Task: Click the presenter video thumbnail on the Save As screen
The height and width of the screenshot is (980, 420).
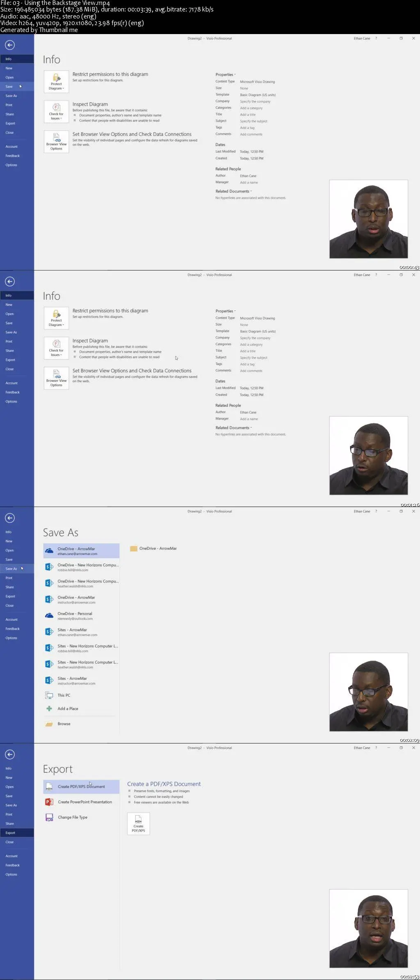Action: (x=369, y=692)
